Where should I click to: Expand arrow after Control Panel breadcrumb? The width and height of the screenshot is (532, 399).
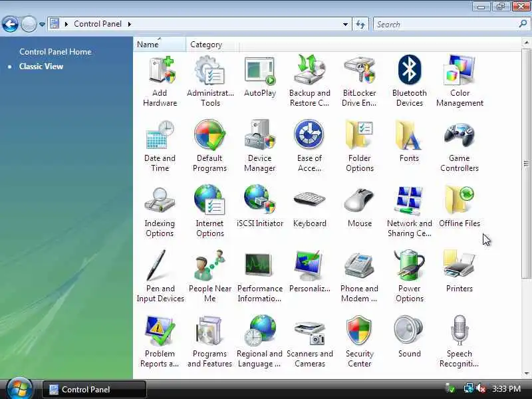[x=130, y=24]
